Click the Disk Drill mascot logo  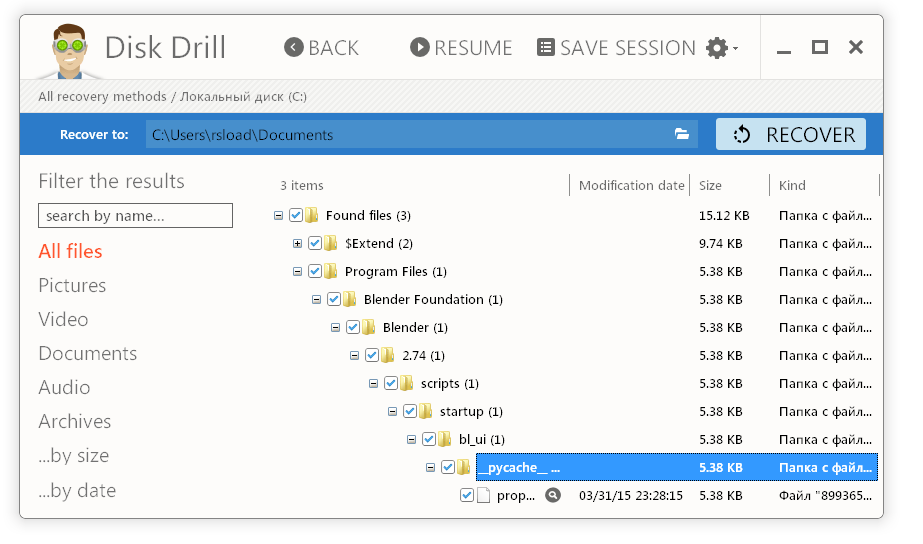tap(66, 50)
